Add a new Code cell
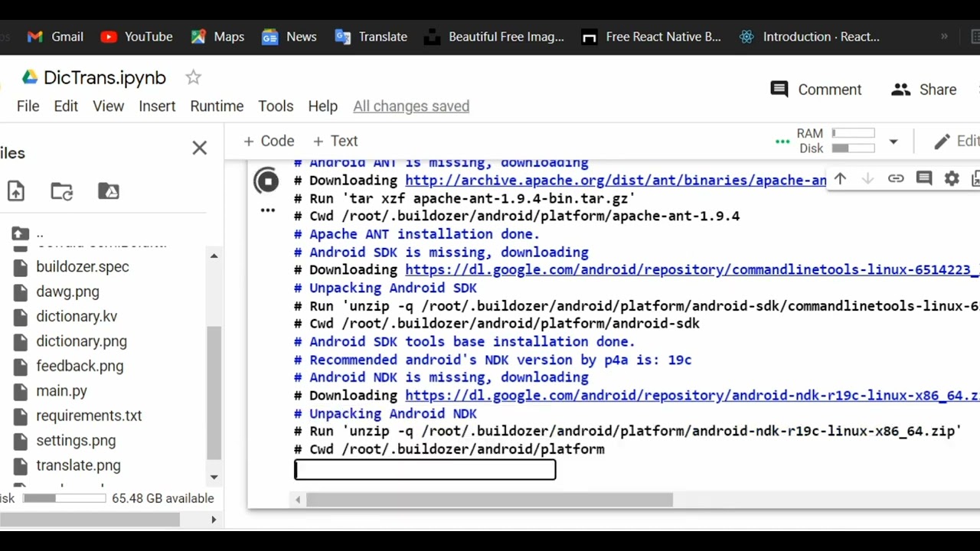The image size is (980, 551). 269,141
